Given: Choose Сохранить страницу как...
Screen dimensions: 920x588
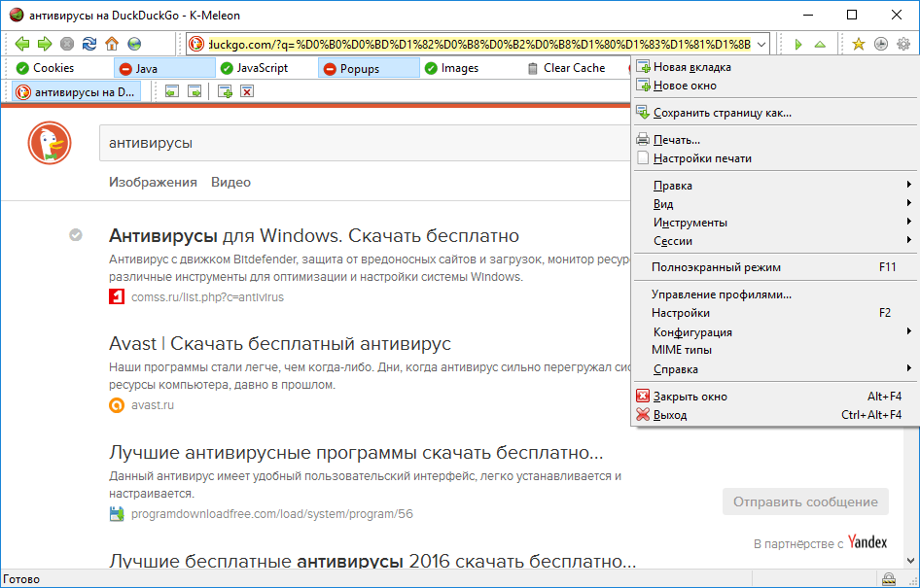Looking at the screenshot, I should click(x=774, y=113).
